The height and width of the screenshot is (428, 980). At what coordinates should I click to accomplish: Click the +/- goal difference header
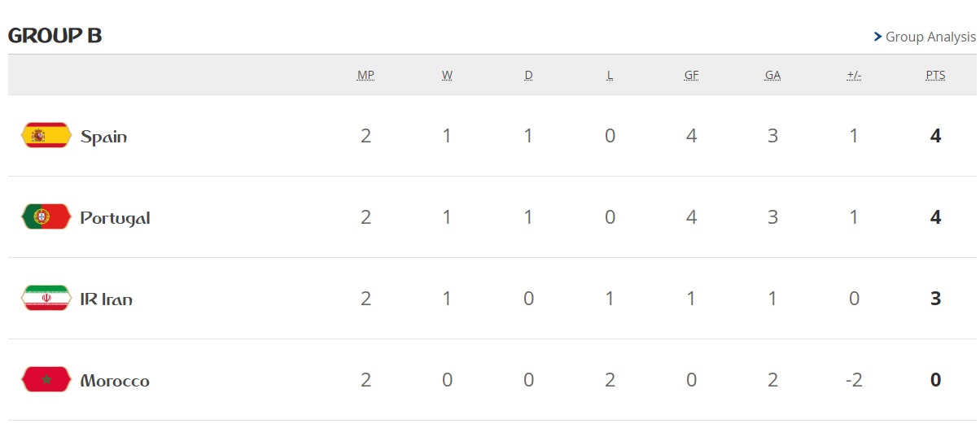tap(854, 75)
